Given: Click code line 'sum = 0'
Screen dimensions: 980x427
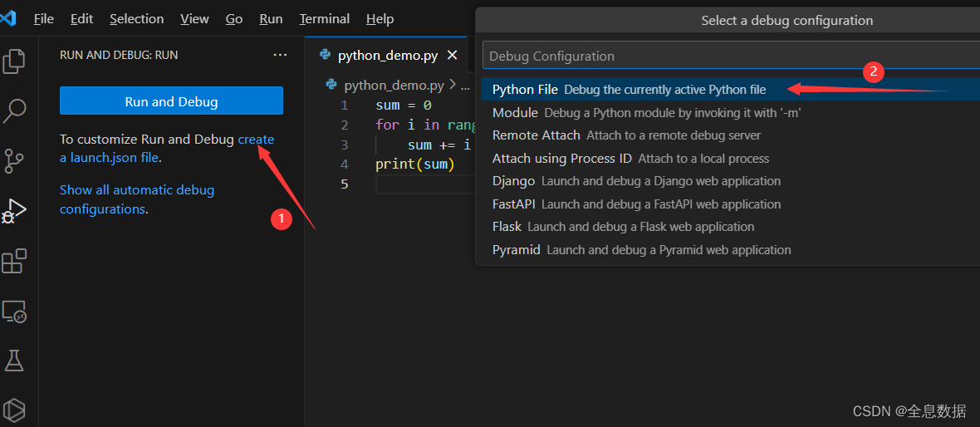Looking at the screenshot, I should 403,105.
